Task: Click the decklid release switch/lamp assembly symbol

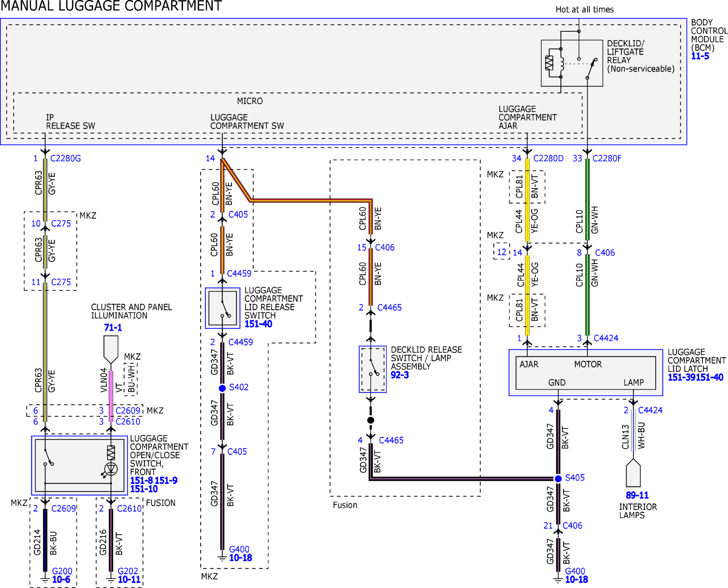Action: pyautogui.click(x=373, y=369)
